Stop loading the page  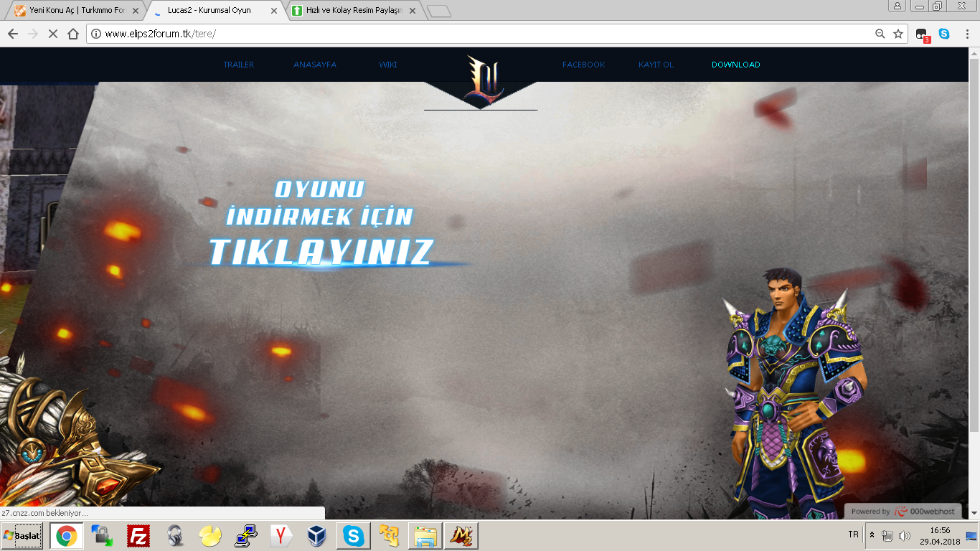[x=52, y=34]
